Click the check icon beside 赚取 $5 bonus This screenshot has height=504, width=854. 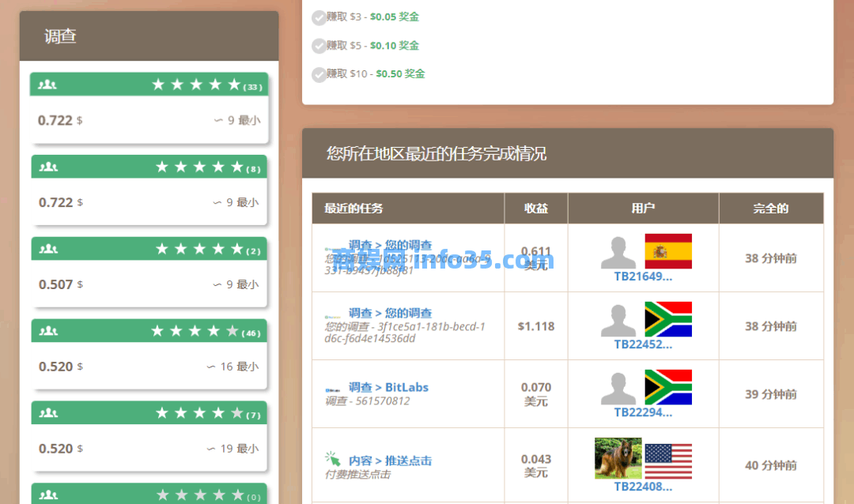point(319,46)
